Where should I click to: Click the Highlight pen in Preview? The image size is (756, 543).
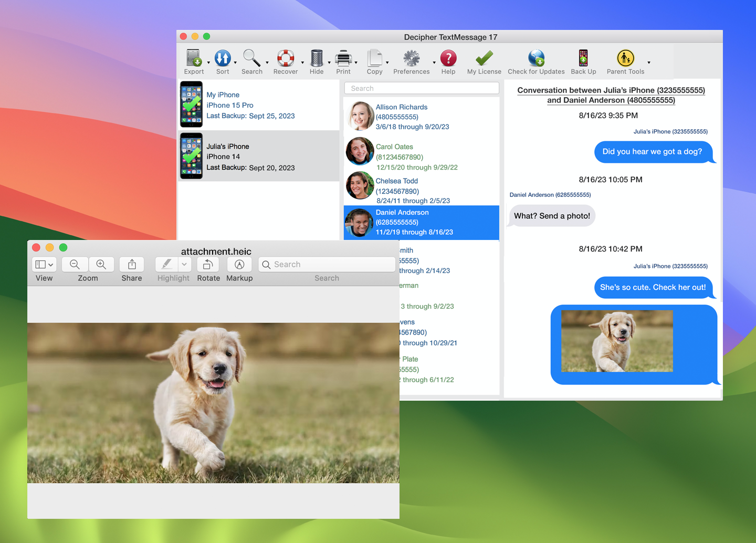(166, 264)
